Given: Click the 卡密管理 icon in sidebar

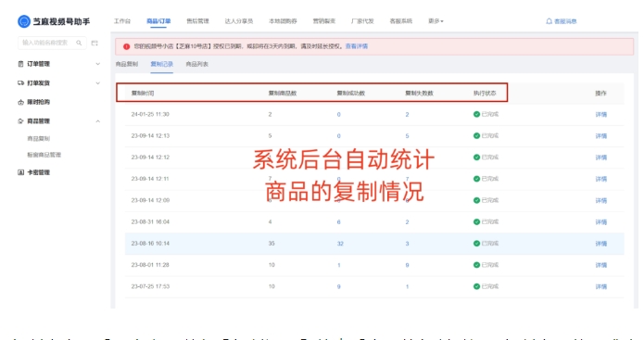Looking at the screenshot, I should [21, 172].
